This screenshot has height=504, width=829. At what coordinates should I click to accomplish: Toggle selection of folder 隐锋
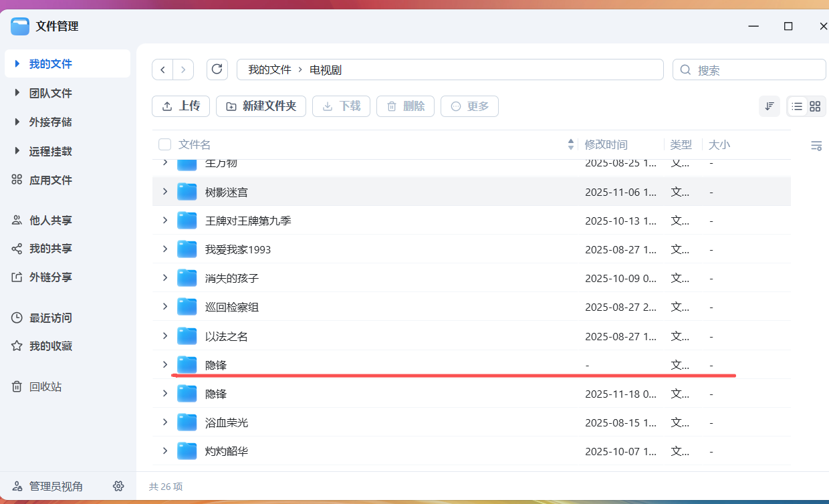[187, 365]
